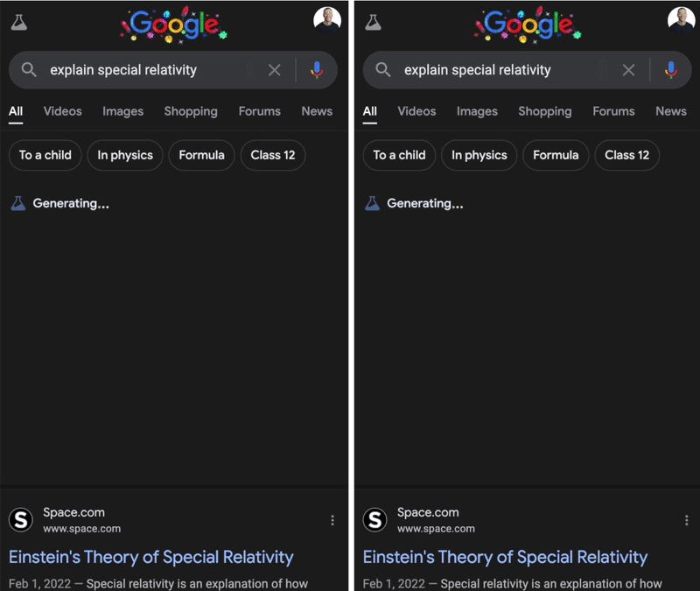Open Search Labs flask icon in left screenshot

18,22
